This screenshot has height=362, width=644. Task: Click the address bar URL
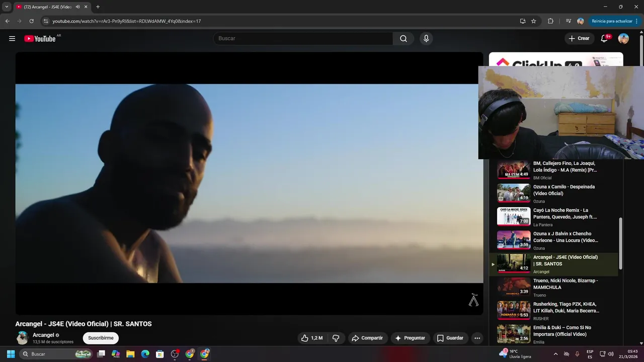[x=127, y=21]
